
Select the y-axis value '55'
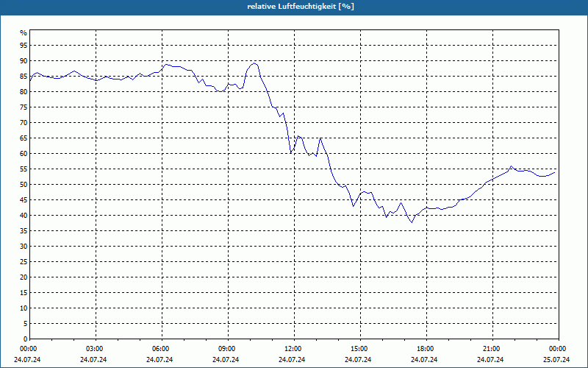(x=24, y=169)
